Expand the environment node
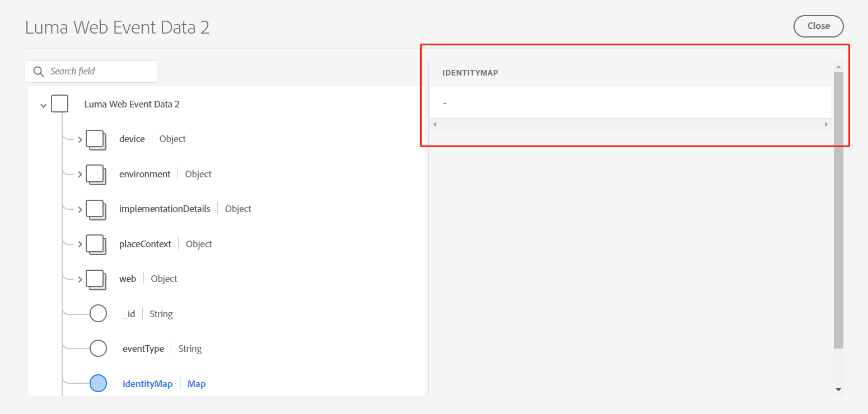Viewport: 868px width, 414px height. coord(80,175)
